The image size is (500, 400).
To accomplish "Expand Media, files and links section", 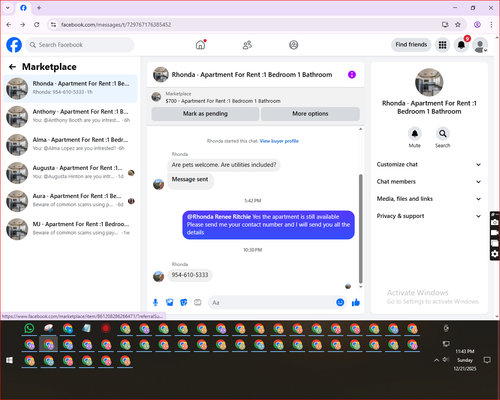I will [429, 199].
